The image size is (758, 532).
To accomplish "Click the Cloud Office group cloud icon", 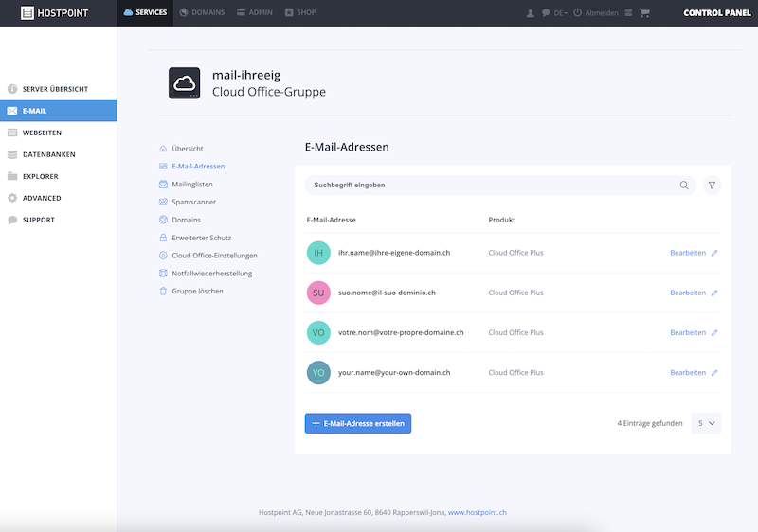I will tap(184, 83).
